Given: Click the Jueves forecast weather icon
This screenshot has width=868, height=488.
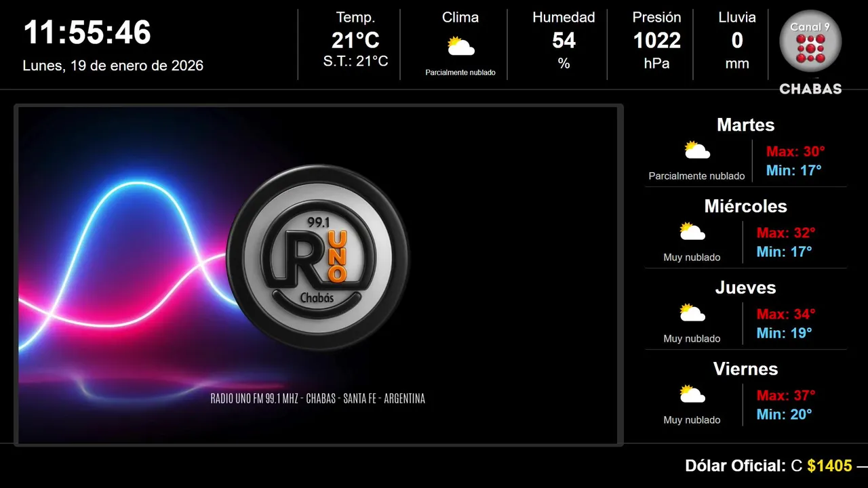Looking at the screenshot, I should (x=692, y=312).
